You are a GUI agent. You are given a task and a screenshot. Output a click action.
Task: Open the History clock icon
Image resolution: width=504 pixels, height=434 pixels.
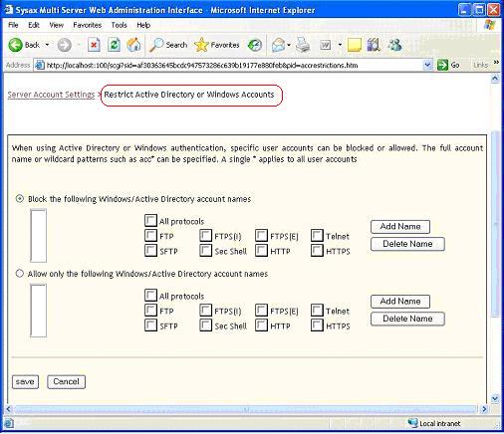255,45
